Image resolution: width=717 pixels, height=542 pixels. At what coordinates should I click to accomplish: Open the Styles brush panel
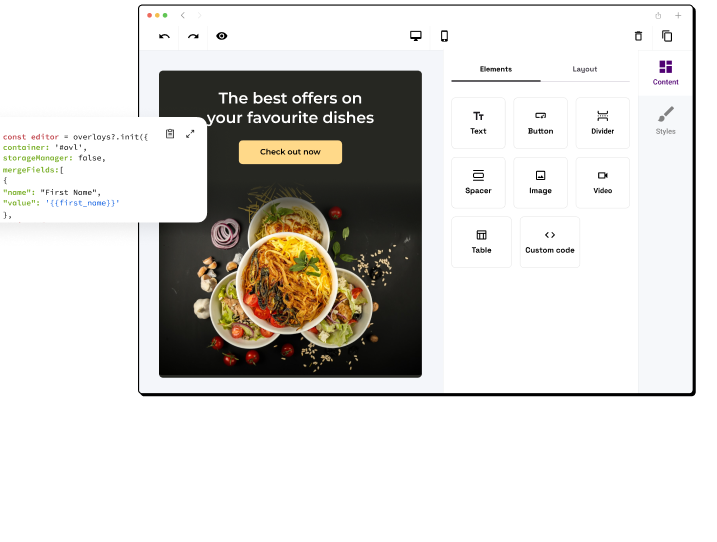(x=665, y=120)
